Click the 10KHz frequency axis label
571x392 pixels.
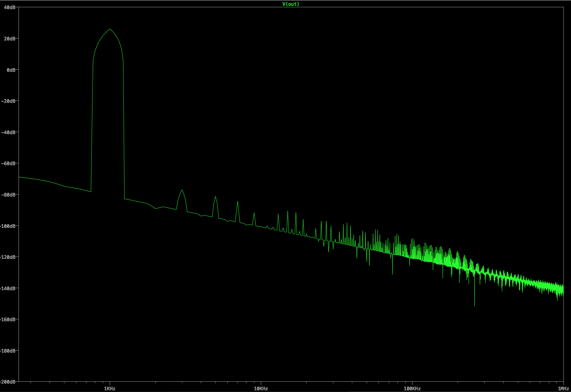click(261, 389)
